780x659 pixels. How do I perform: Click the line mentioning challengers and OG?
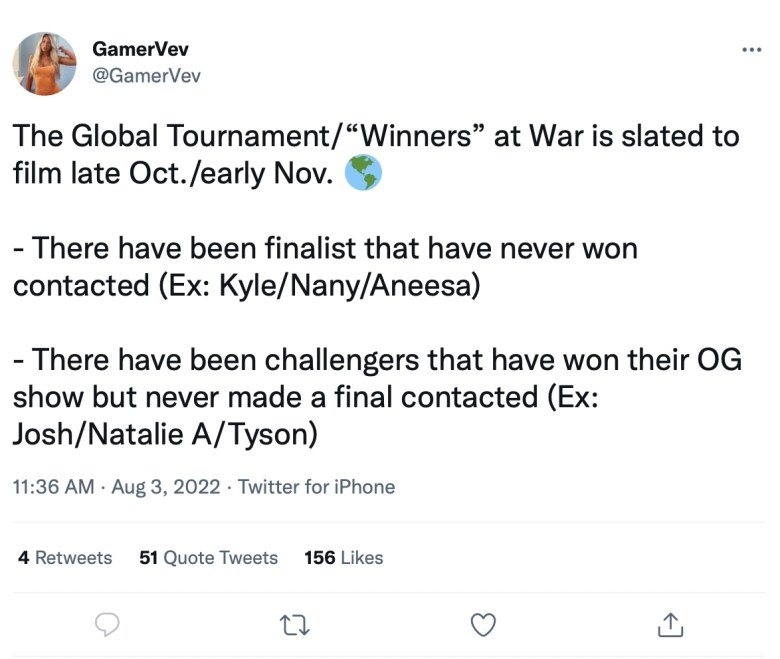377,360
